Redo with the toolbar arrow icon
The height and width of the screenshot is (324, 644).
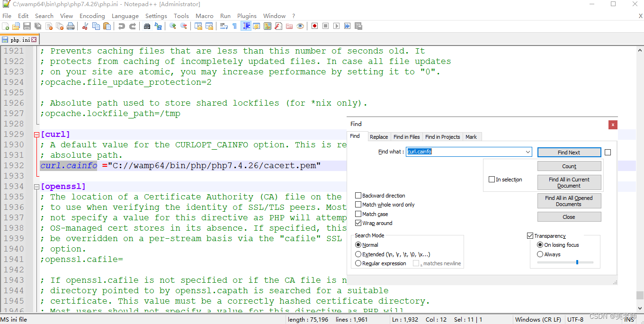pos(133,26)
